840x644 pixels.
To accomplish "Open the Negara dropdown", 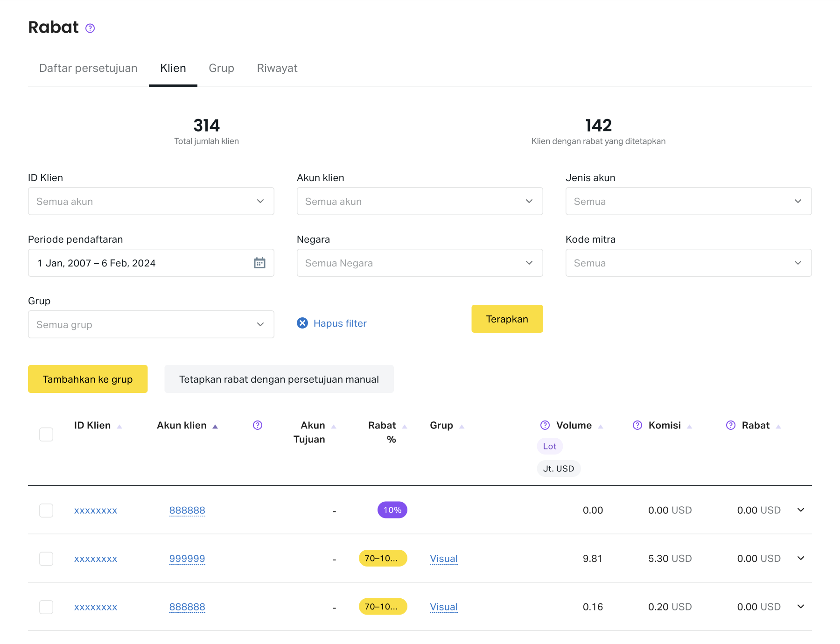I will click(x=420, y=263).
